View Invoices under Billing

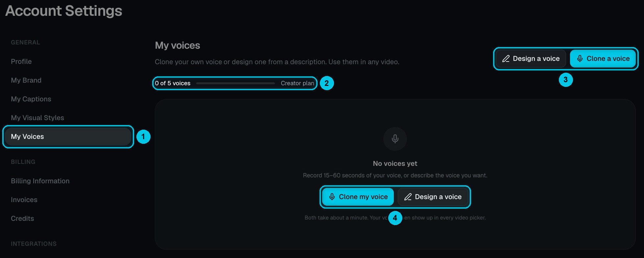click(24, 200)
